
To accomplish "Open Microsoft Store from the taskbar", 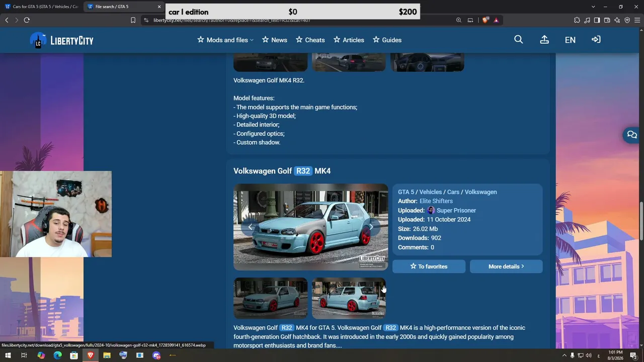I will (74, 355).
